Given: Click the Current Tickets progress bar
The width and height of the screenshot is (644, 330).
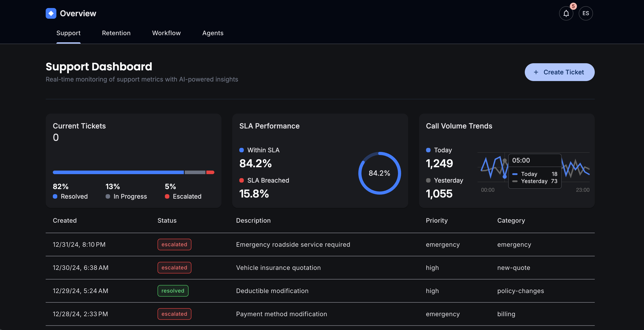Looking at the screenshot, I should point(133,172).
